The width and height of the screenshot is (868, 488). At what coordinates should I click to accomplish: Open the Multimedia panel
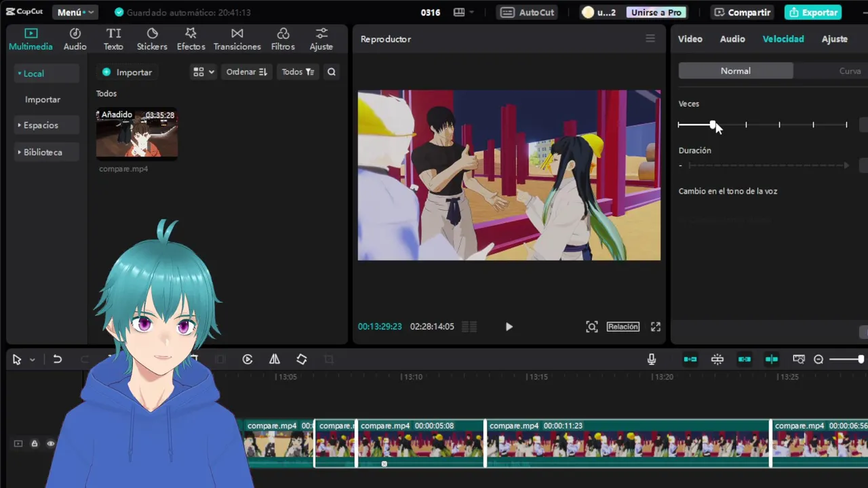tap(31, 39)
